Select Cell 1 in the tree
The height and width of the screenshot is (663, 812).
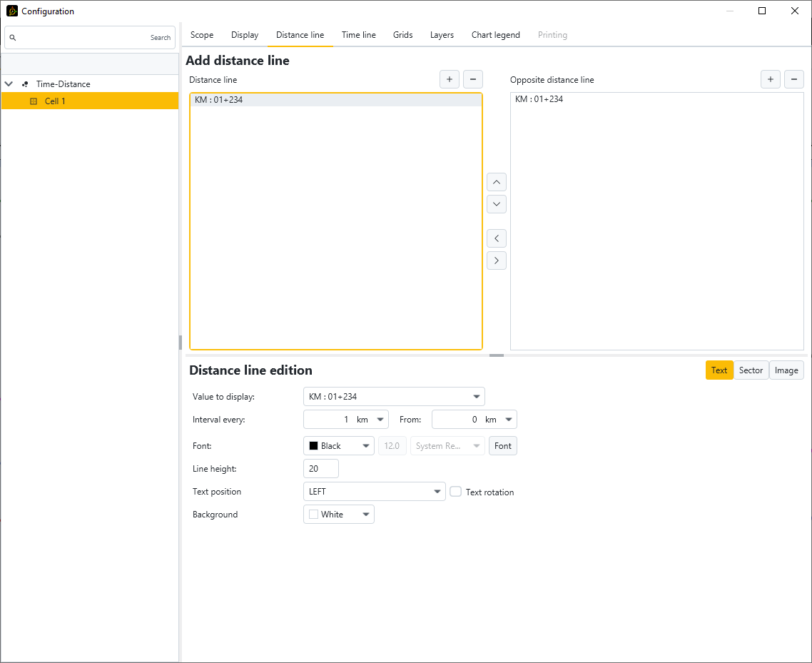pyautogui.click(x=55, y=101)
